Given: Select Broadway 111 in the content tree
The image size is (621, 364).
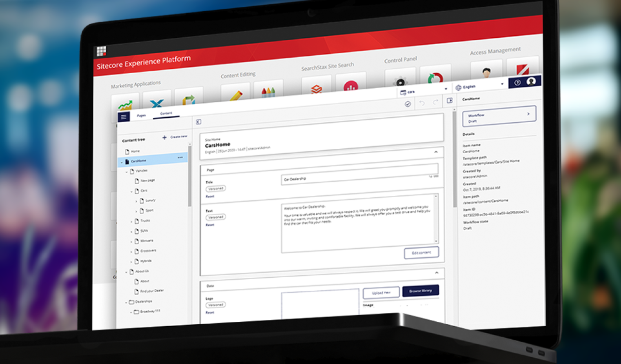Looking at the screenshot, I should pyautogui.click(x=150, y=311).
